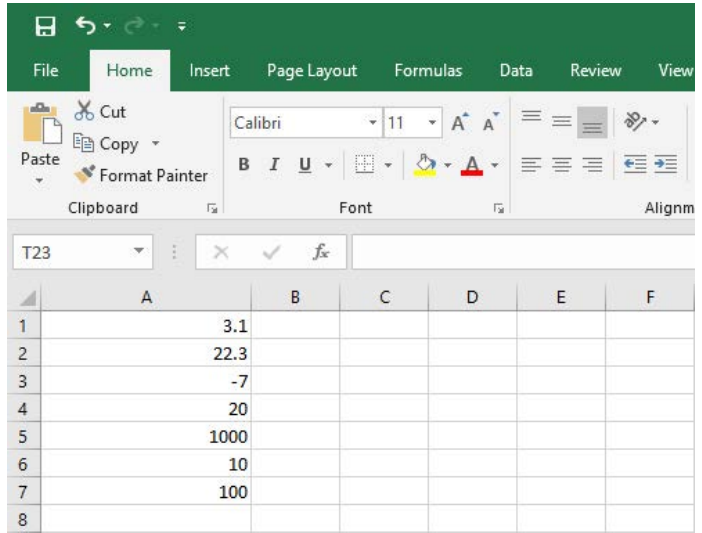Image resolution: width=702 pixels, height=533 pixels.
Task: Click the Insert Function fx icon
Action: point(321,252)
